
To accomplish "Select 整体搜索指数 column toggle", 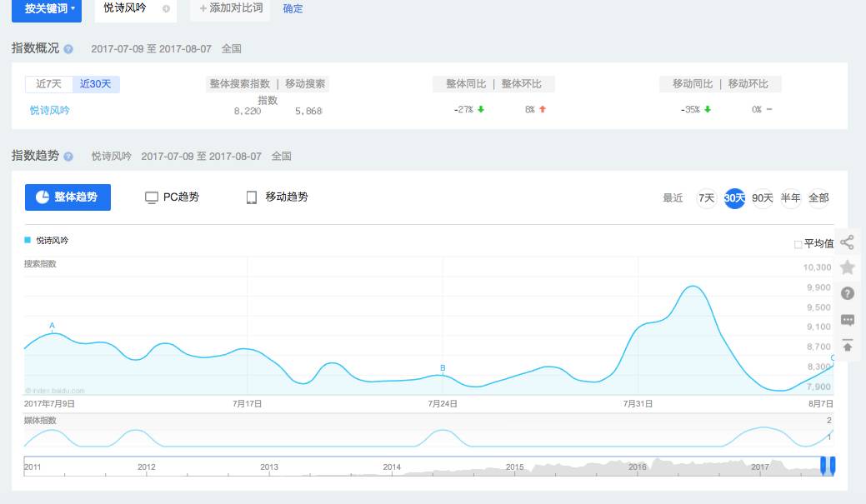I will point(240,84).
